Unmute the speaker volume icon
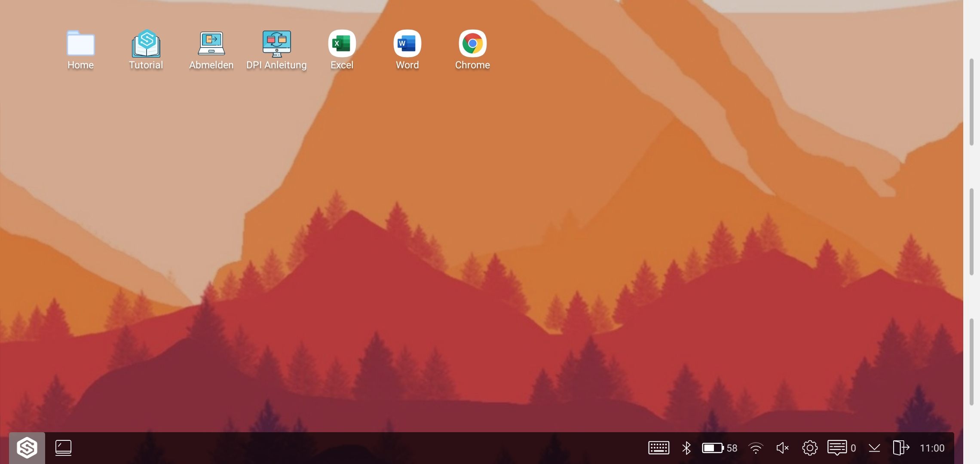 coord(782,448)
